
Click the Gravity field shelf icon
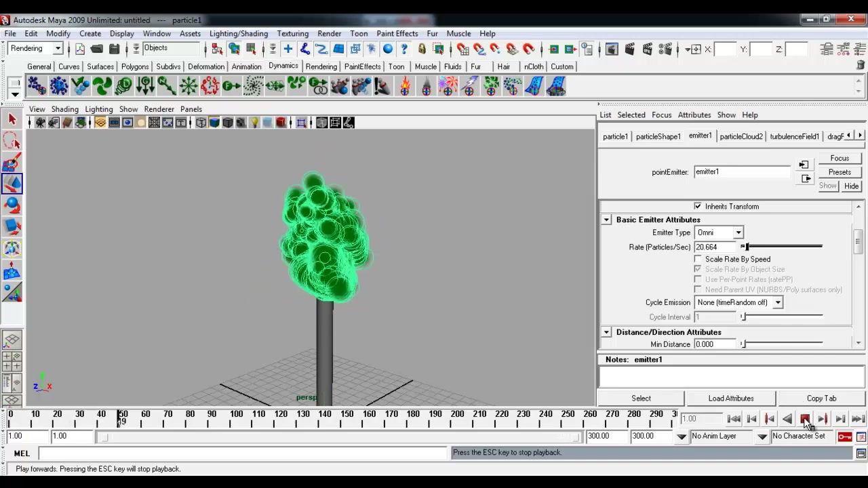(145, 86)
